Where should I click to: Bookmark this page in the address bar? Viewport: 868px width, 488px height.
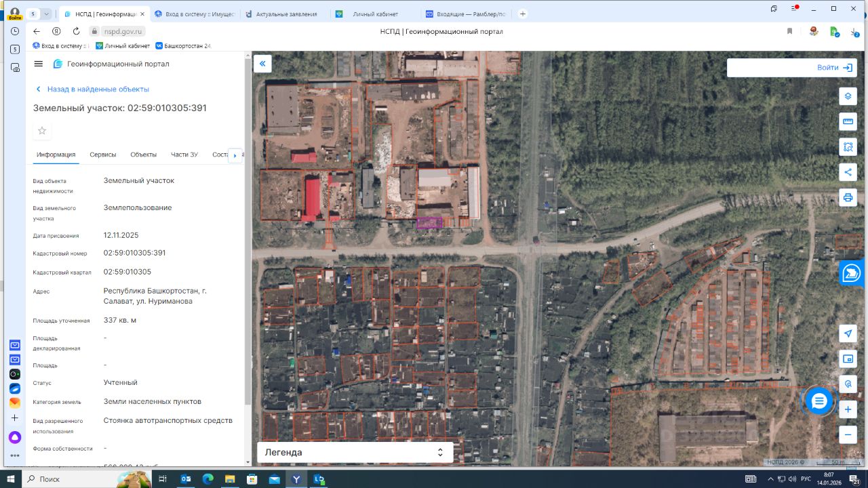[x=789, y=31]
